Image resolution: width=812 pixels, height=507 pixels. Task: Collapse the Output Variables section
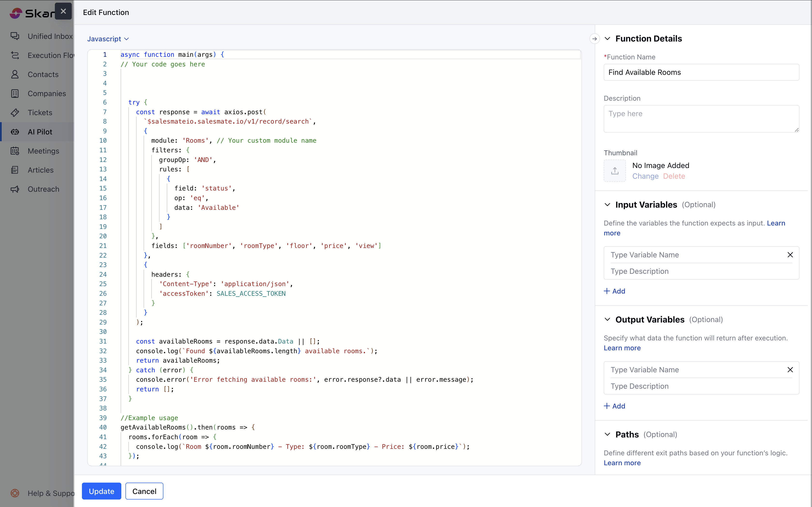tap(607, 319)
